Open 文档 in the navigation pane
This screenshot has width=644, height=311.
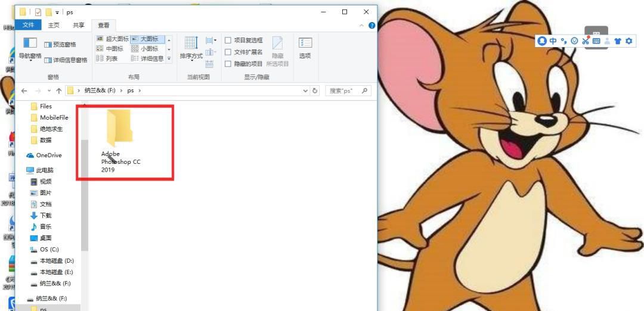coord(41,204)
